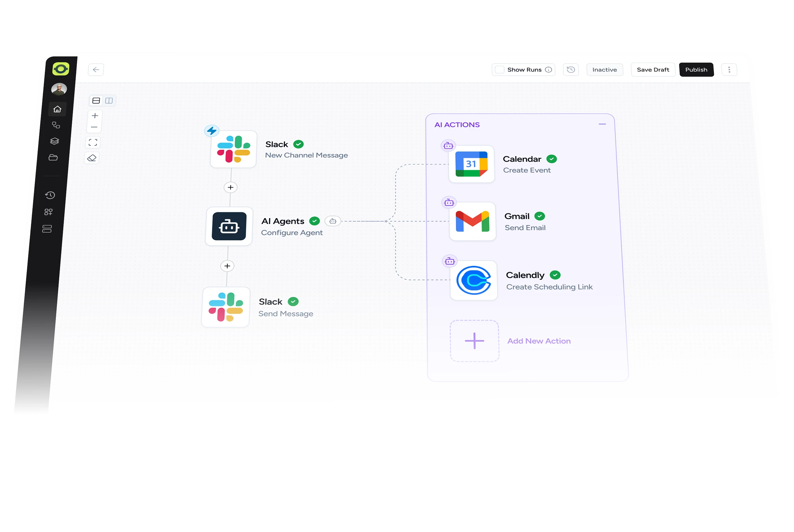Click the version history icon in the top bar
Viewport: 794px width, 532px height.
(x=571, y=69)
